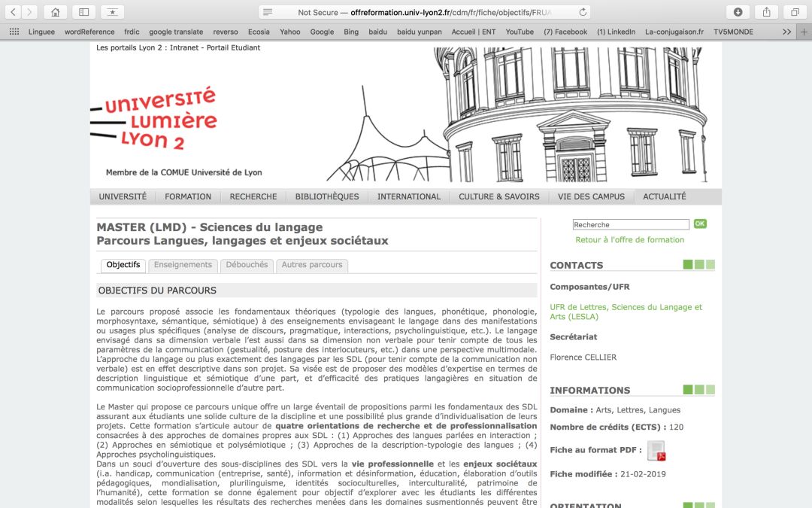812x508 pixels.
Task: Open the TV5MONDE bookmark
Action: [733, 32]
